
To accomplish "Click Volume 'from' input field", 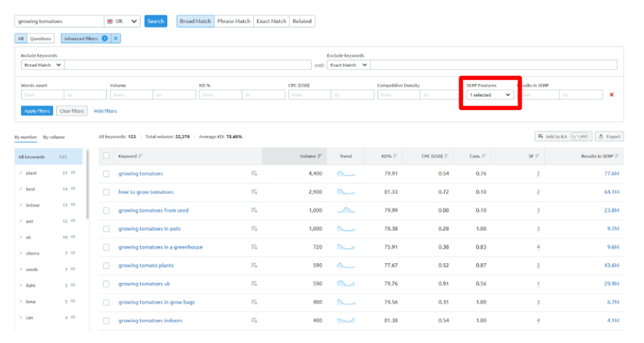I will click(x=131, y=95).
